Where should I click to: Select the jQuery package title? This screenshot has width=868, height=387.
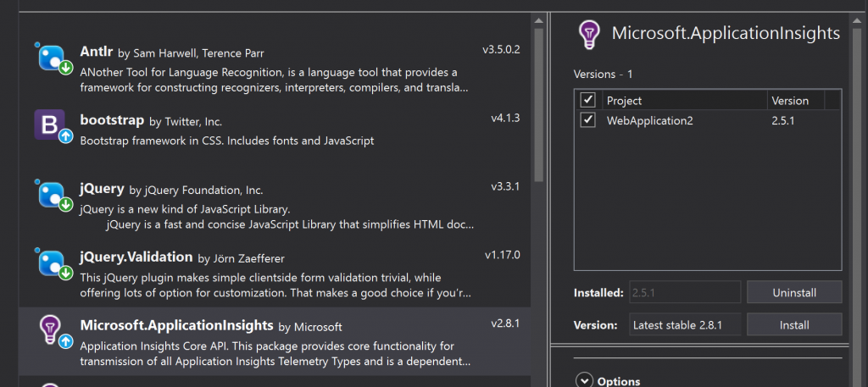(102, 189)
